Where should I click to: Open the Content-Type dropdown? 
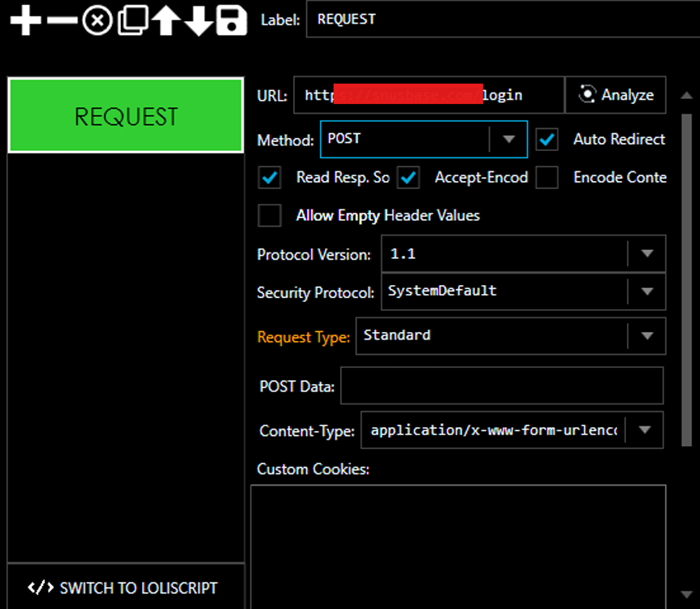pyautogui.click(x=512, y=430)
